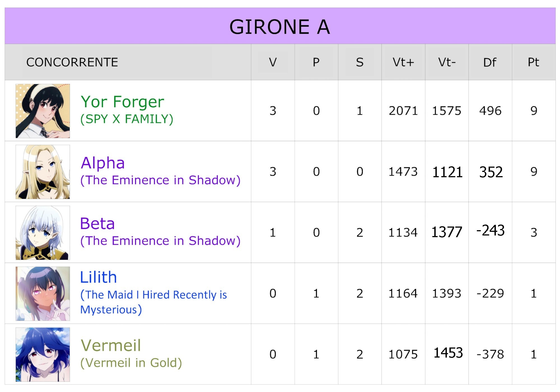Click the Lilith contestant name
The width and height of the screenshot is (560, 392).
point(98,277)
